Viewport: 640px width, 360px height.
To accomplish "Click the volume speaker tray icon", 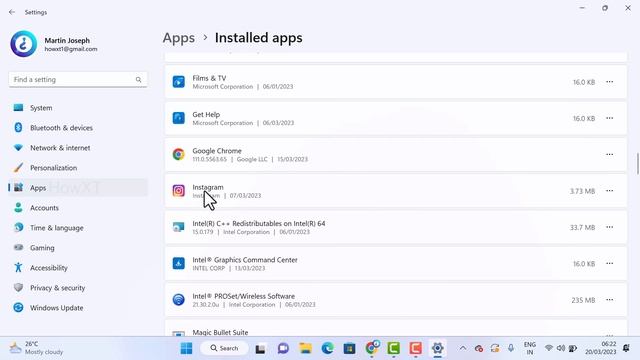I will coord(561,348).
